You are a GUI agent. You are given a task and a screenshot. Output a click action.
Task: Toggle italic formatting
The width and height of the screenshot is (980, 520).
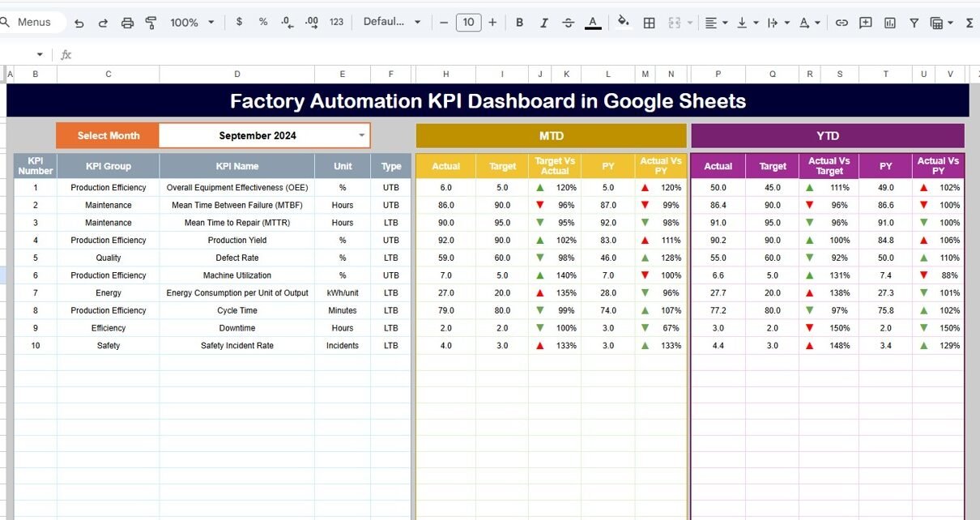(544, 23)
